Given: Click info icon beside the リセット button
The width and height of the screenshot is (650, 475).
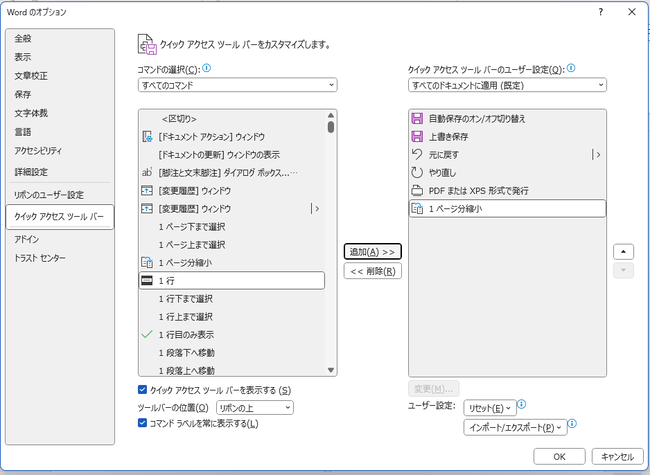Looking at the screenshot, I should [522, 404].
